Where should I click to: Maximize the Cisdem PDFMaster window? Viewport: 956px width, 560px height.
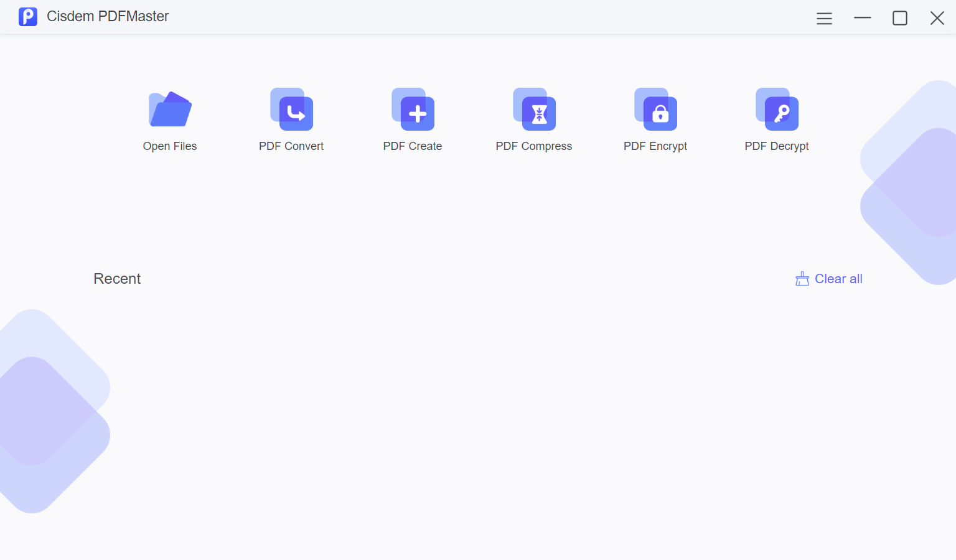(x=900, y=18)
